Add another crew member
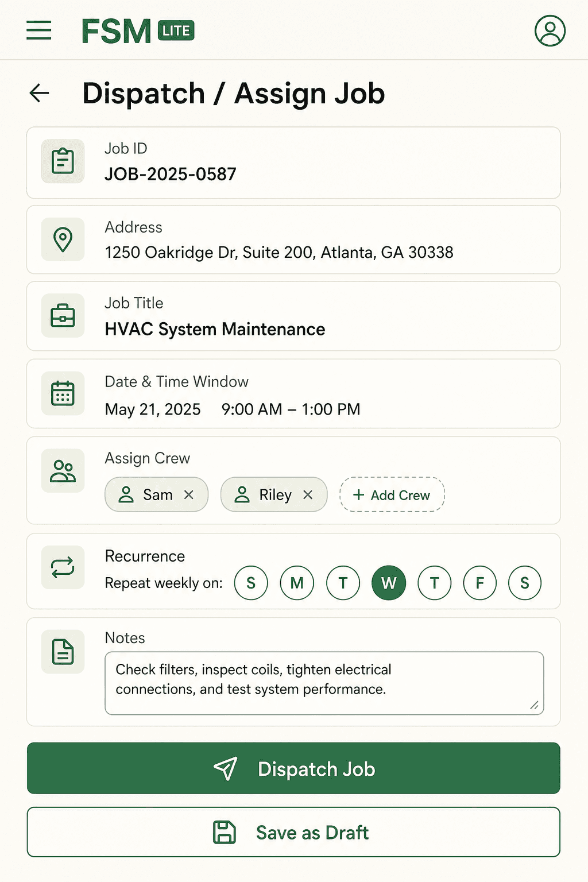 (392, 494)
